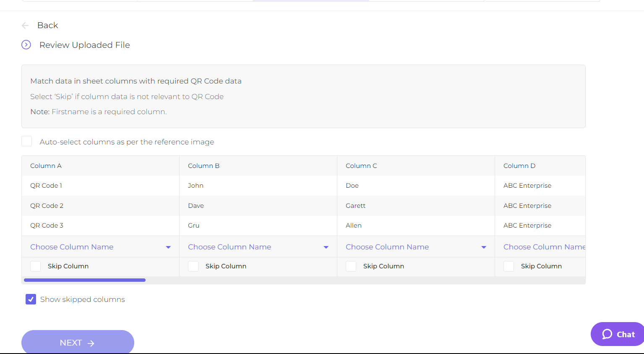644x354 pixels.
Task: Uncheck Show skipped columns
Action: pos(31,299)
